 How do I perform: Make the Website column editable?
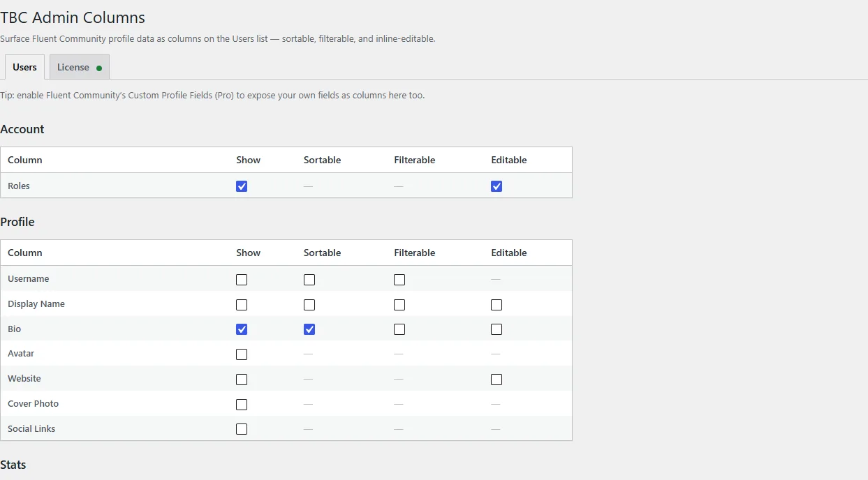point(496,380)
